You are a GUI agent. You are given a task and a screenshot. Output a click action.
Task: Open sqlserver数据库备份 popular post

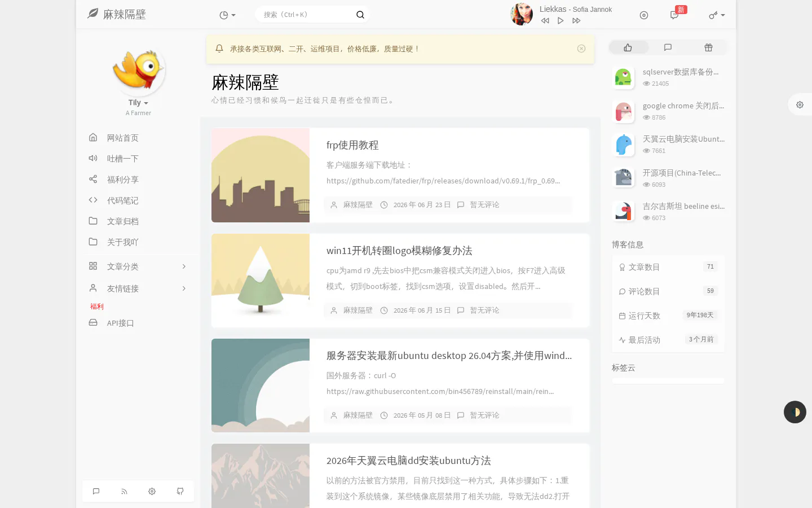click(681, 72)
